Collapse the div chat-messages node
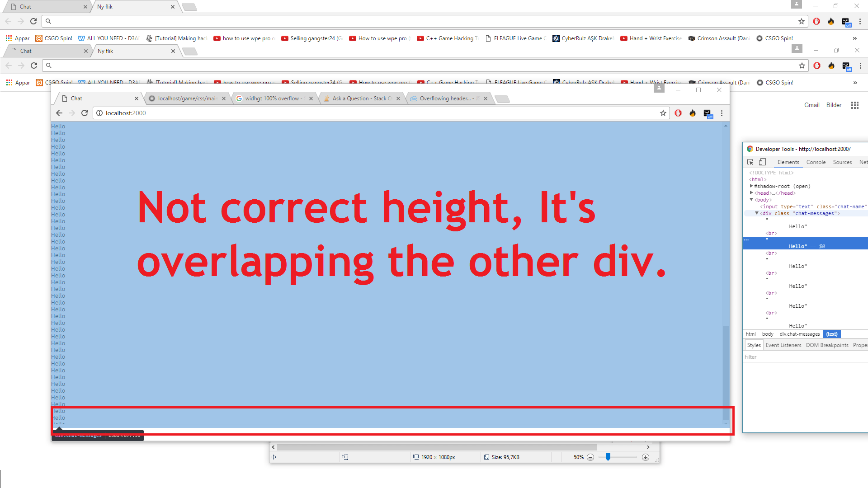 [757, 213]
